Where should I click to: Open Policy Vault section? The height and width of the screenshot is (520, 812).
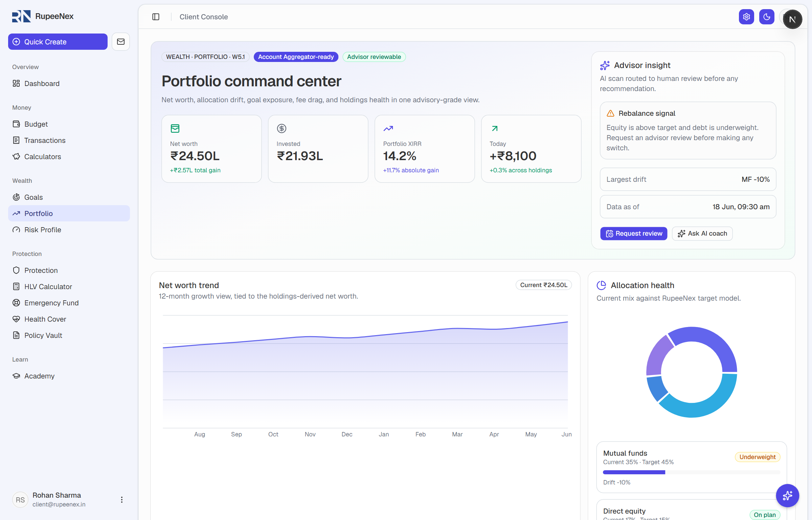69,335
